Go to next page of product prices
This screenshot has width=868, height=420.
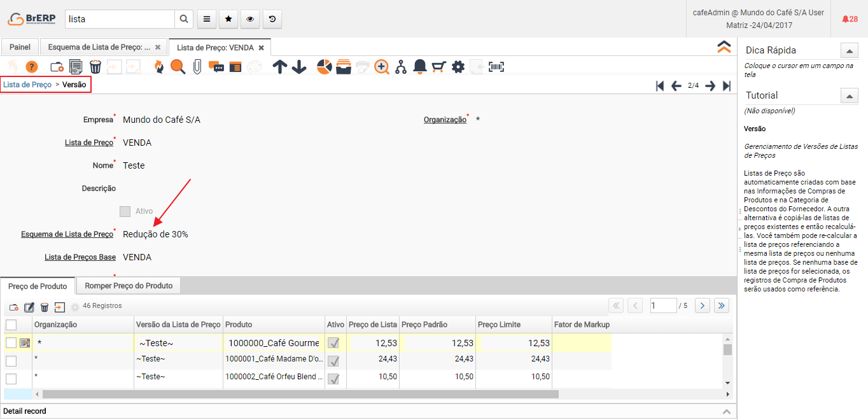point(702,306)
